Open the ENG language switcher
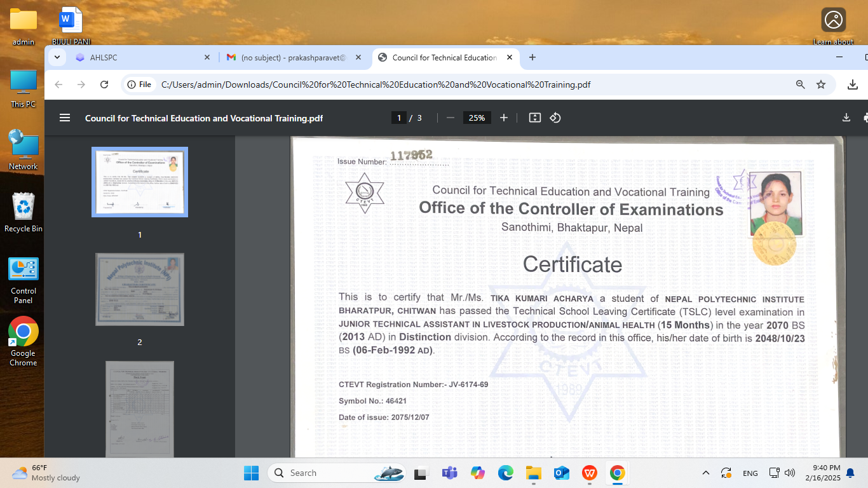 pos(750,473)
